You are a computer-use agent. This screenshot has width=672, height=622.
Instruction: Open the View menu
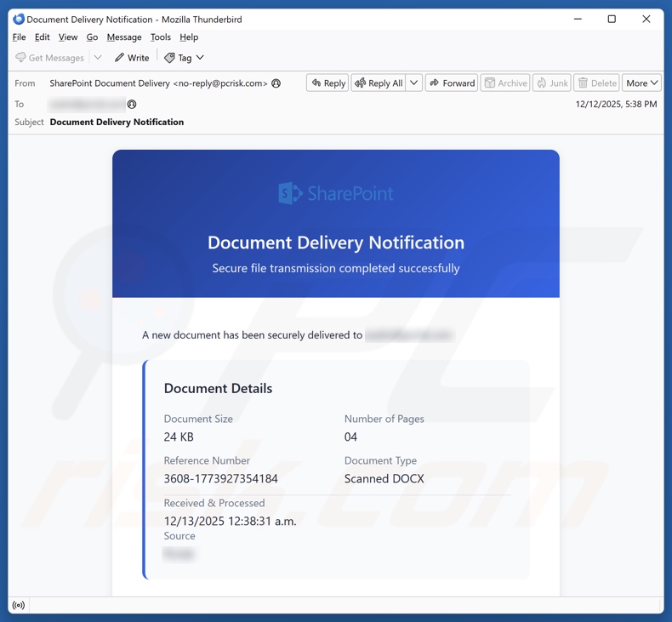pyautogui.click(x=68, y=37)
